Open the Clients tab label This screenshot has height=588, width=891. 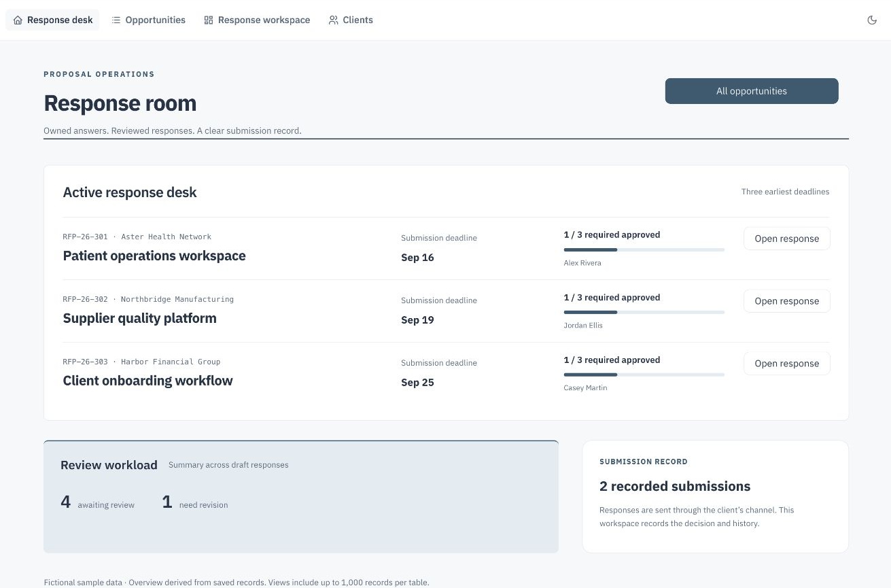pyautogui.click(x=357, y=20)
